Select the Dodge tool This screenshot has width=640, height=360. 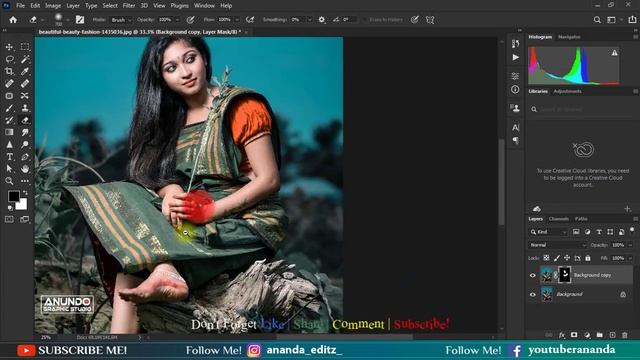click(25, 144)
